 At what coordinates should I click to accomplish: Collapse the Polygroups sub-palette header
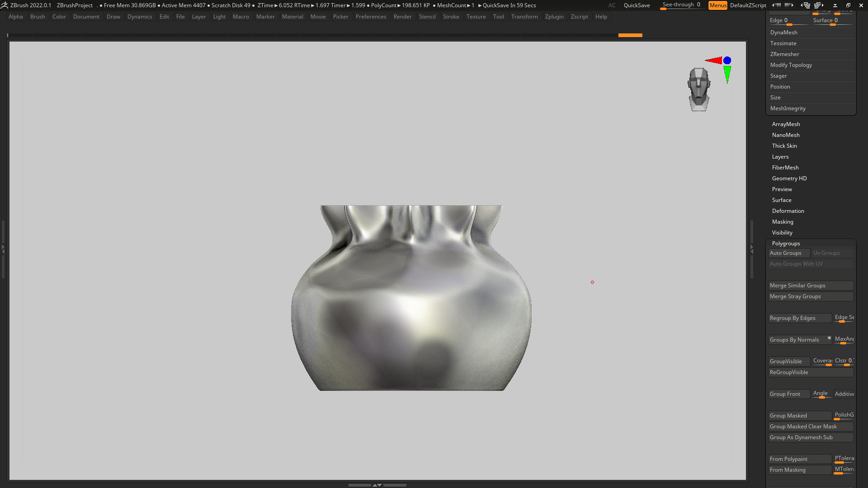[x=786, y=244]
